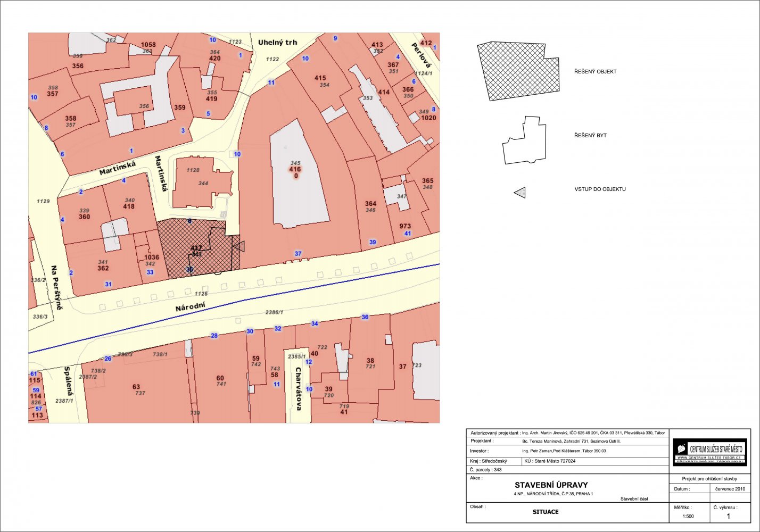Image resolution: width=760 pixels, height=532 pixels.
Task: Click the Na Perštýně street label
Action: (x=55, y=287)
